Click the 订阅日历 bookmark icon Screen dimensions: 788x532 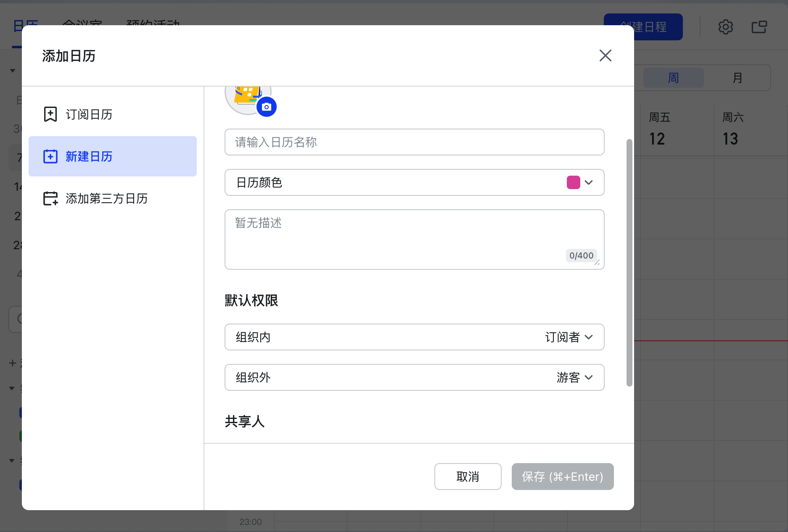point(50,114)
